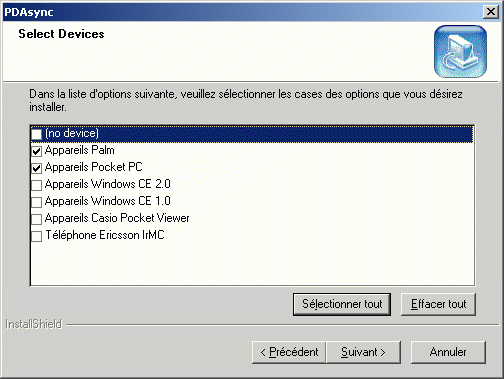Continue with the Suivant button

[x=363, y=352]
